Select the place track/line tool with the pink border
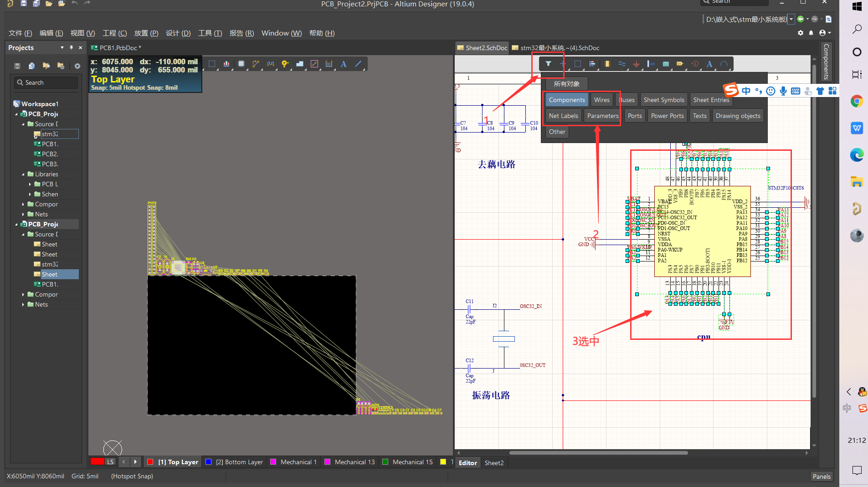This screenshot has width=868, height=487. (x=314, y=64)
